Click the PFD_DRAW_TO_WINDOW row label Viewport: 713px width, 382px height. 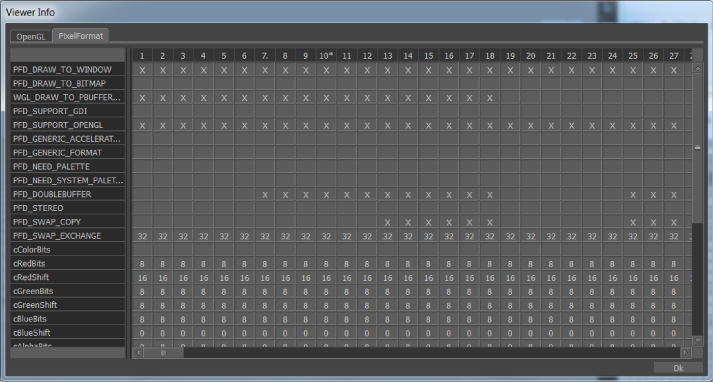(x=68, y=70)
